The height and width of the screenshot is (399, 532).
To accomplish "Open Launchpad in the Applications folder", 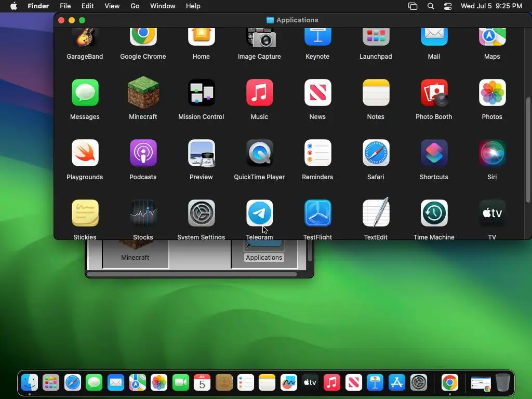I will [376, 37].
